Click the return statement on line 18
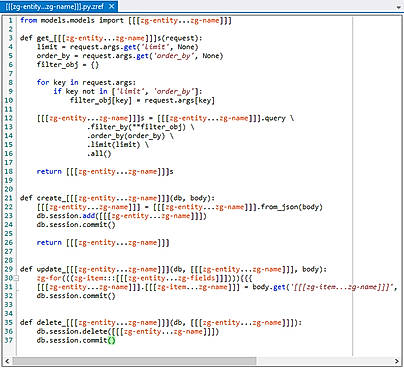This screenshot has width=404, height=368. pos(105,172)
